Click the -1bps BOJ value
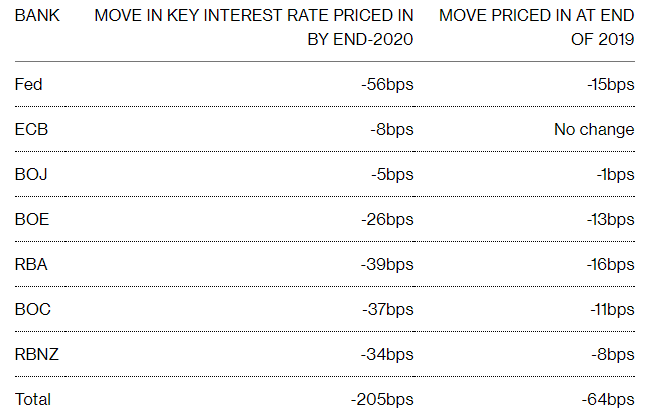The height and width of the screenshot is (419, 651). point(615,175)
